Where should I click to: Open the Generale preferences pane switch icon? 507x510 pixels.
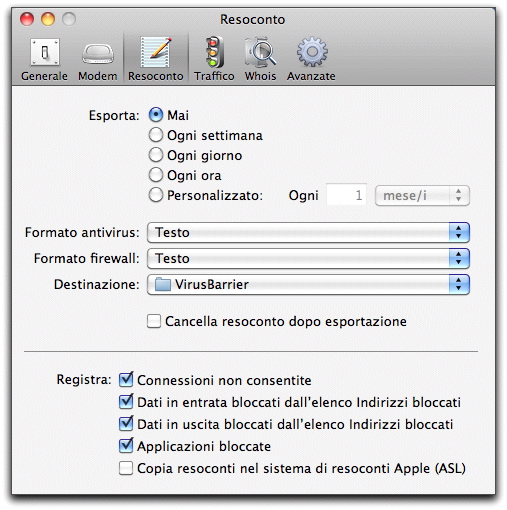45,52
